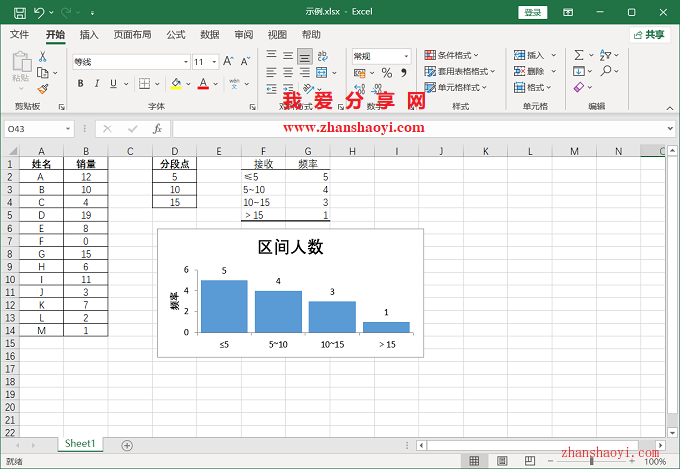Viewport: 680px width, 469px height.
Task: Open the Page Layout ribbon tab
Action: click(x=132, y=35)
